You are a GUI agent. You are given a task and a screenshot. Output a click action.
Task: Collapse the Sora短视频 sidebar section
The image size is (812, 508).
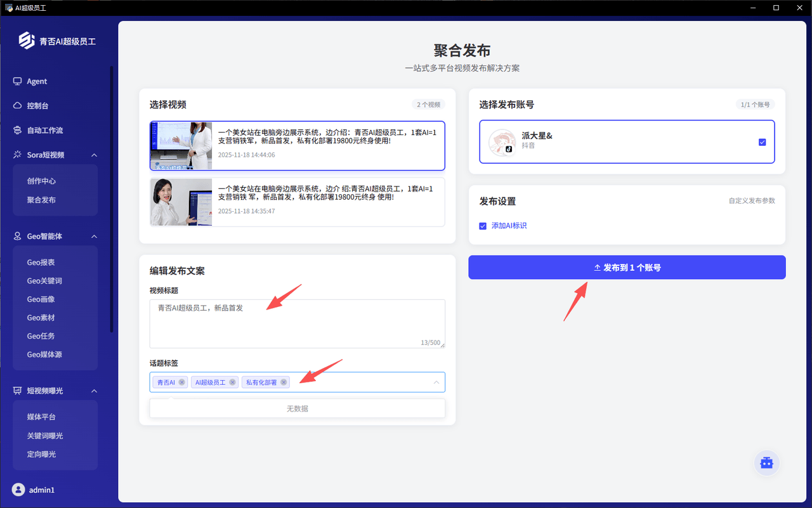tap(94, 155)
